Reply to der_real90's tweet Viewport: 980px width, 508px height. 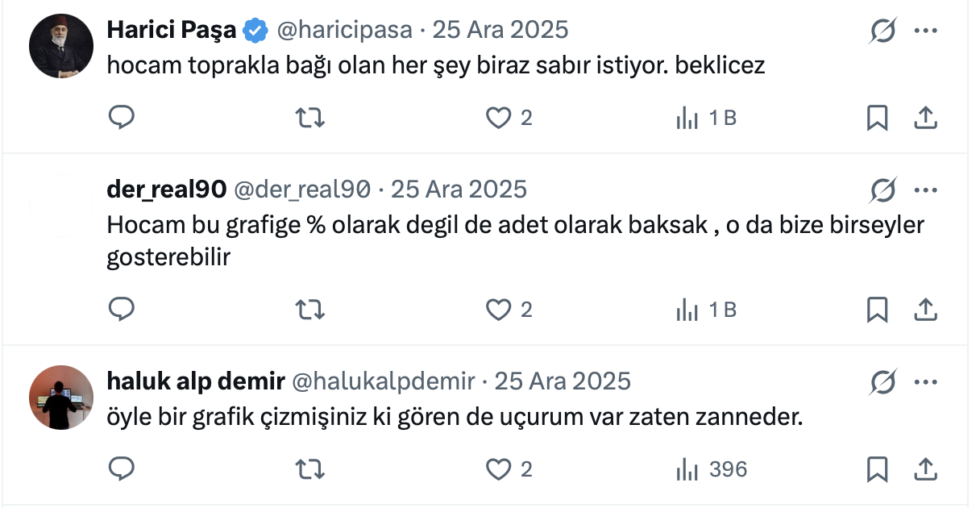coord(121,309)
